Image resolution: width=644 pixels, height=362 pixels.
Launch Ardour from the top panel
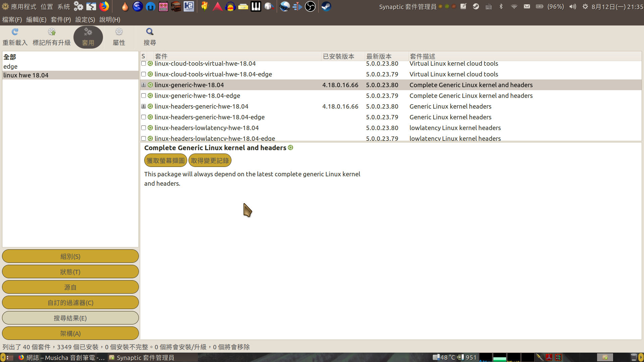click(x=217, y=6)
